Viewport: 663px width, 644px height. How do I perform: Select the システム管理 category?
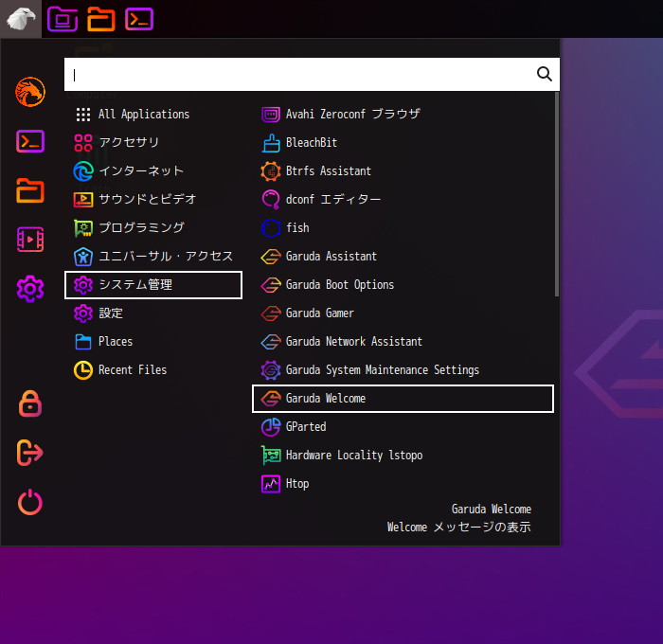coord(153,284)
